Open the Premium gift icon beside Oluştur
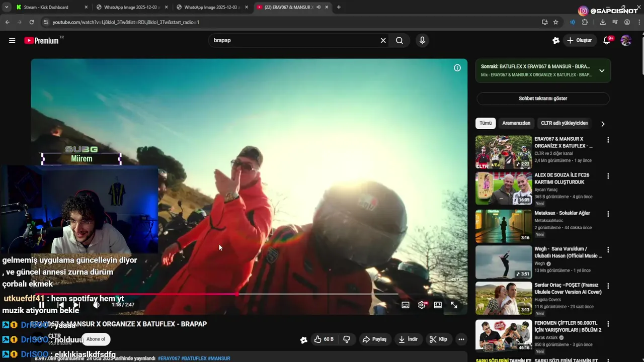Screen dimensions: 644x362 coord(556,40)
